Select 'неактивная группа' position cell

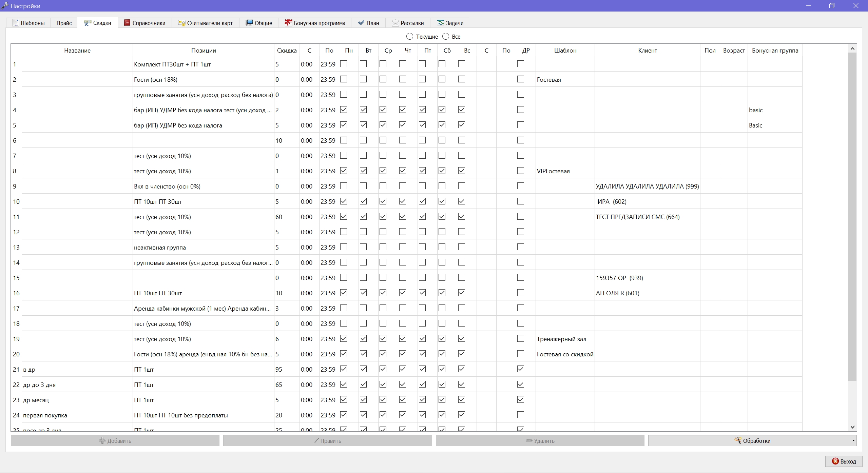[204, 247]
